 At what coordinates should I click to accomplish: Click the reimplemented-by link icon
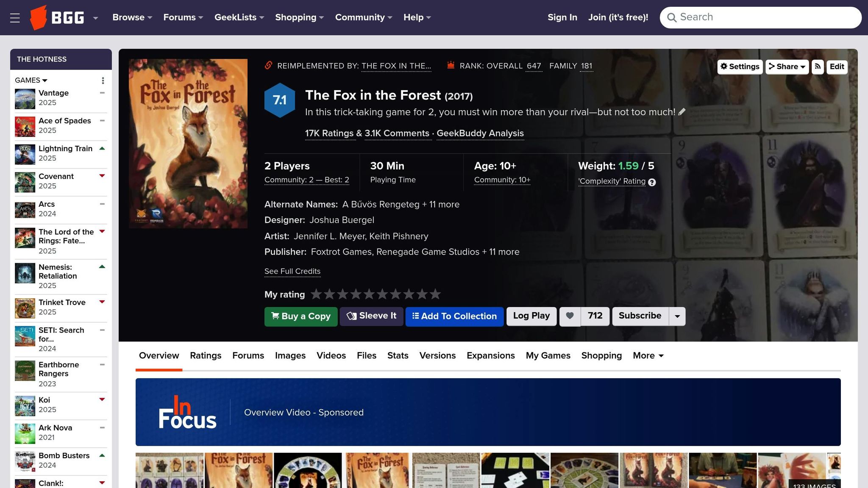click(x=268, y=65)
